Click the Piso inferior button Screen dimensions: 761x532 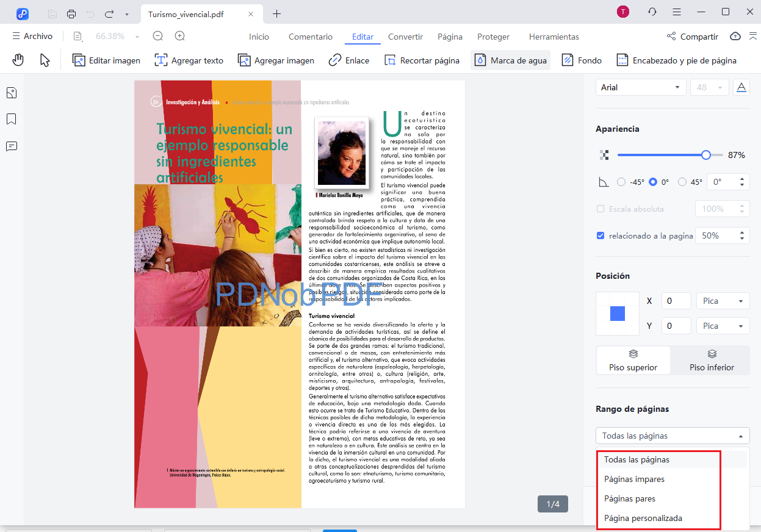point(711,360)
